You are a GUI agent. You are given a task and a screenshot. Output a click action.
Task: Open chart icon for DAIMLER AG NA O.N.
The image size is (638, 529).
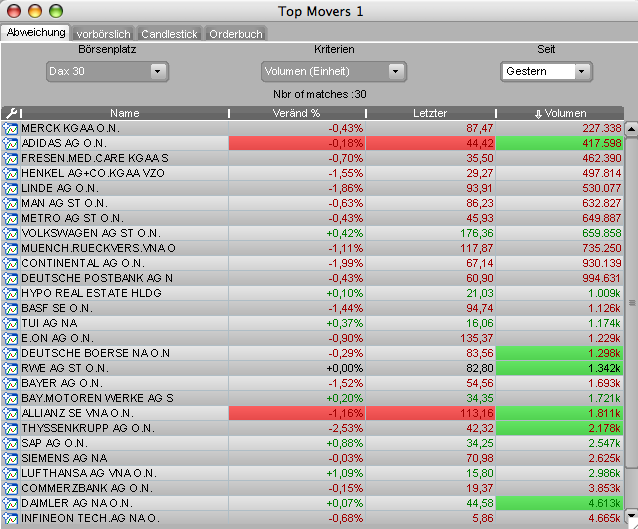(x=11, y=504)
